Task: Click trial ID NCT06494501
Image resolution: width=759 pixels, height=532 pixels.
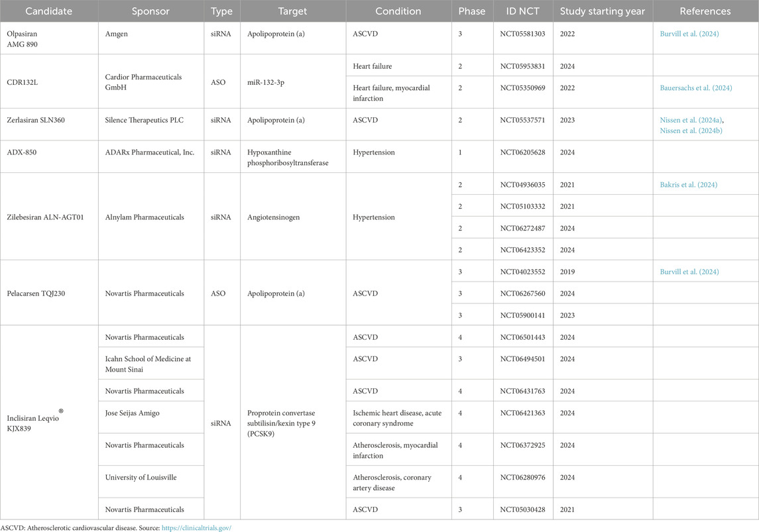Action: (523, 359)
